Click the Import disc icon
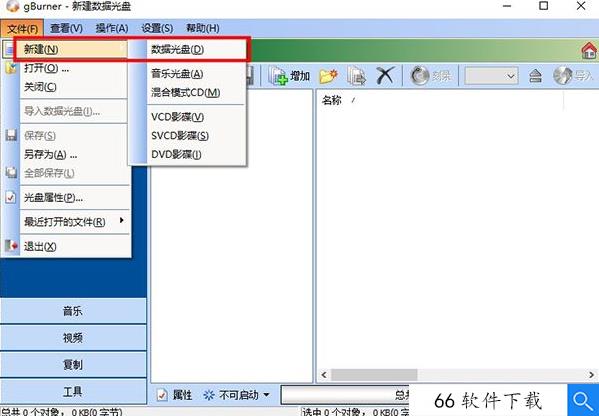The width and height of the screenshot is (599, 416). tap(563, 76)
